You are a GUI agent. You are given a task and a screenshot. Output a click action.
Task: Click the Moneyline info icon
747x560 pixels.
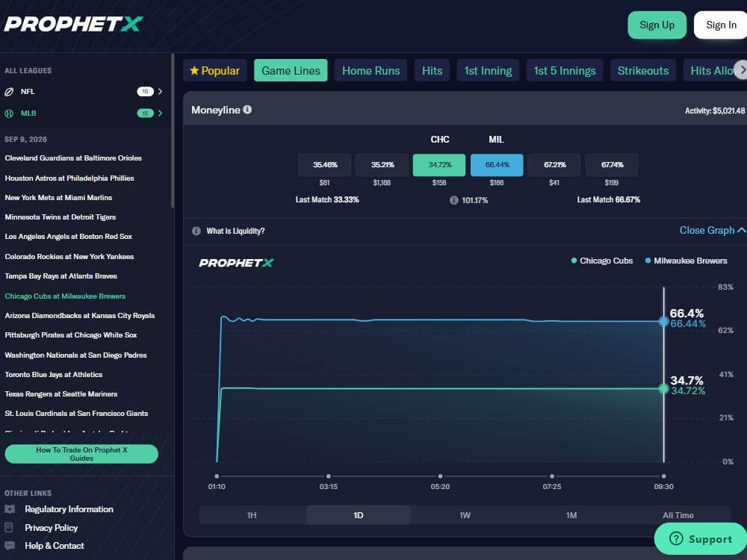[247, 110]
